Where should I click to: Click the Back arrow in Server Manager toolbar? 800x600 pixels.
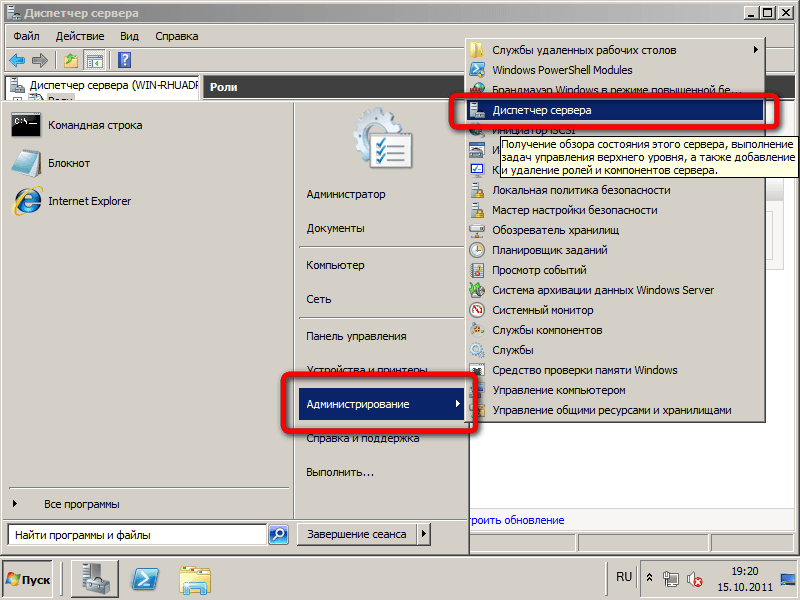pyautogui.click(x=17, y=61)
